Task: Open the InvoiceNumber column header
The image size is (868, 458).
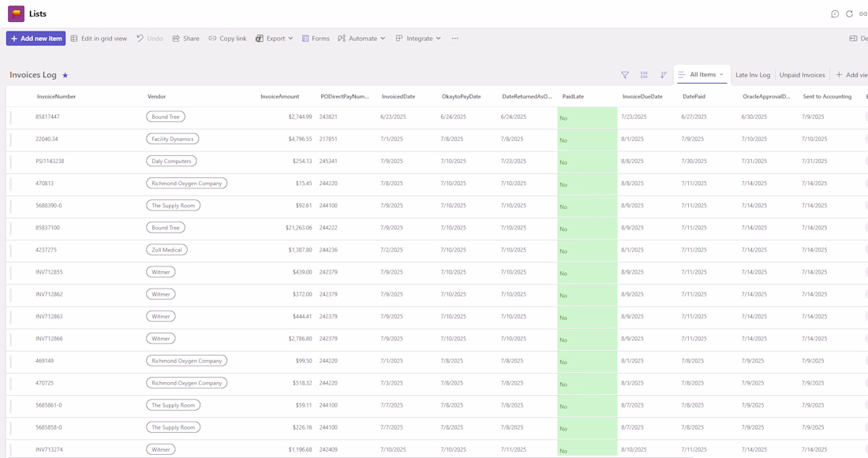Action: [57, 96]
